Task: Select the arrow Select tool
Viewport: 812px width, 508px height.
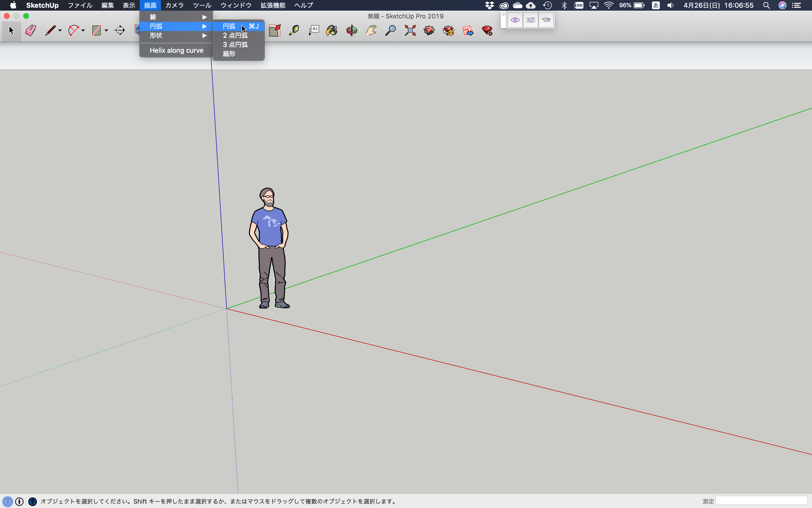Action: coord(11,30)
